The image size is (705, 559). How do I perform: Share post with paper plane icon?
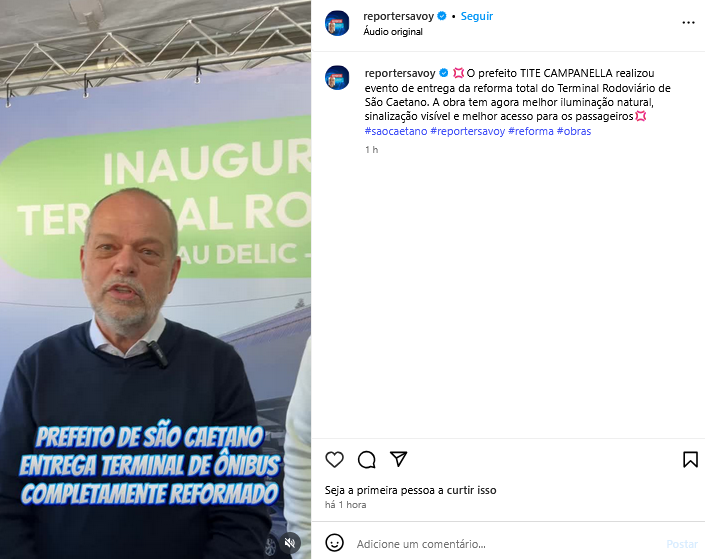398,459
